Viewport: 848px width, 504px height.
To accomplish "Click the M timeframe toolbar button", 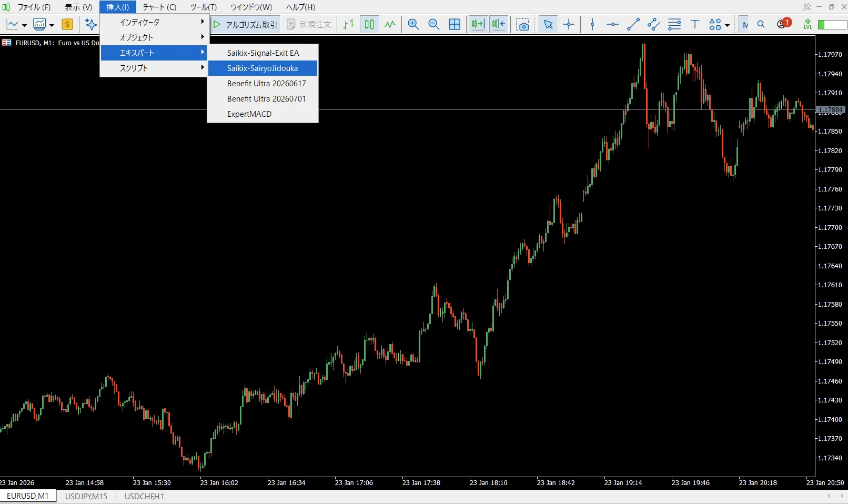I will [744, 24].
